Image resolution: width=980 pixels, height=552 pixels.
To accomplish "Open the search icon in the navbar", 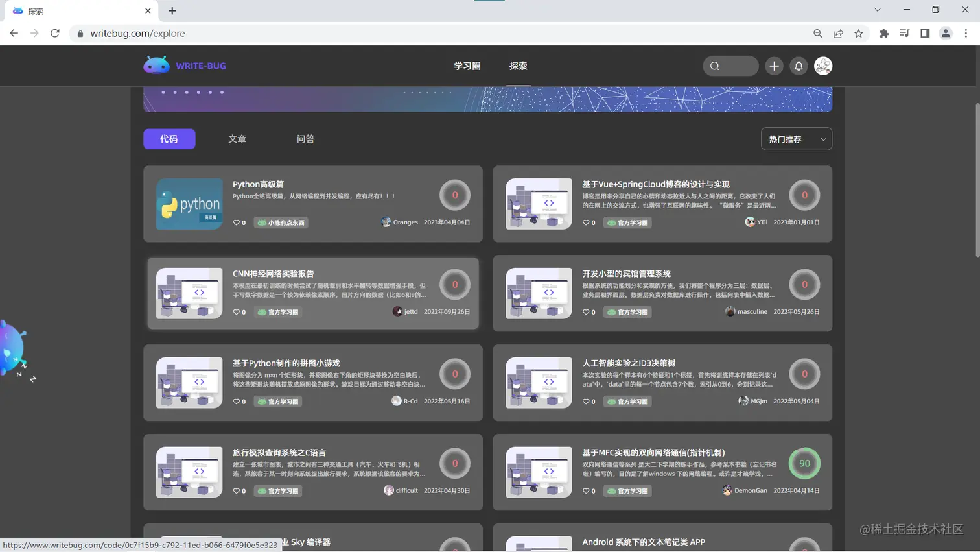I will click(x=715, y=66).
